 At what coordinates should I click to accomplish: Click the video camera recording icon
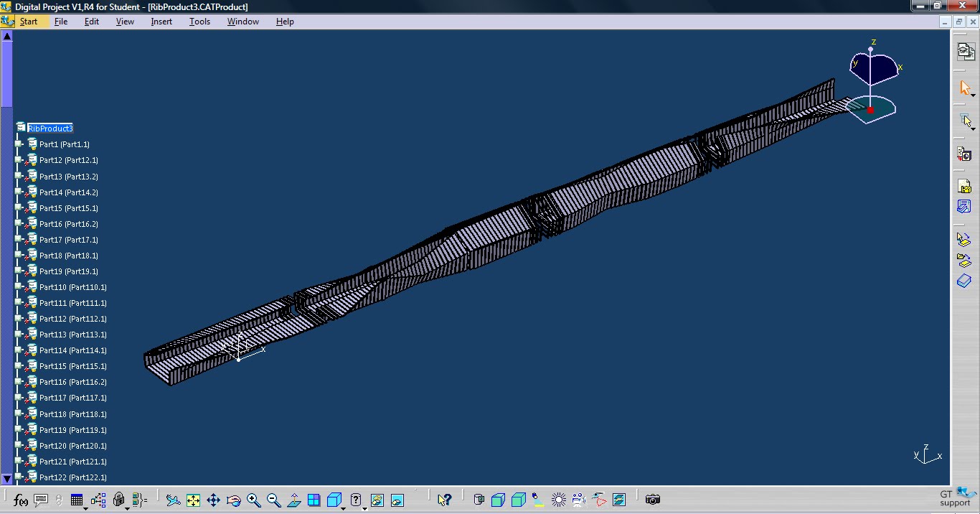click(579, 500)
